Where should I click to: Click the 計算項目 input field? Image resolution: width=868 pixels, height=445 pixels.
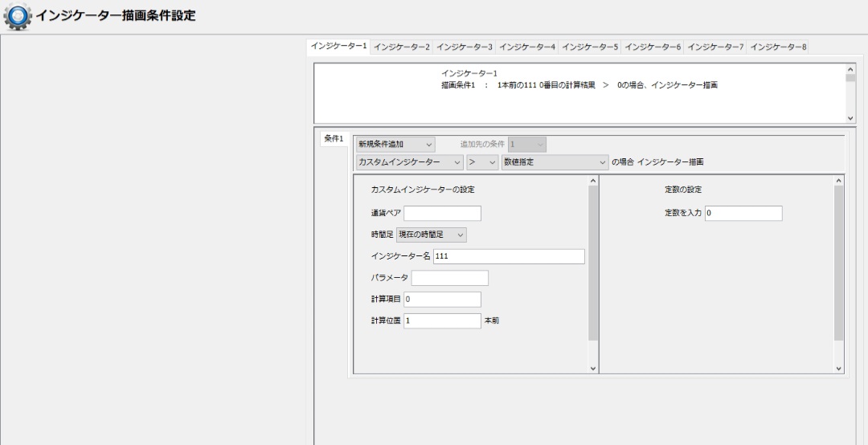(442, 300)
